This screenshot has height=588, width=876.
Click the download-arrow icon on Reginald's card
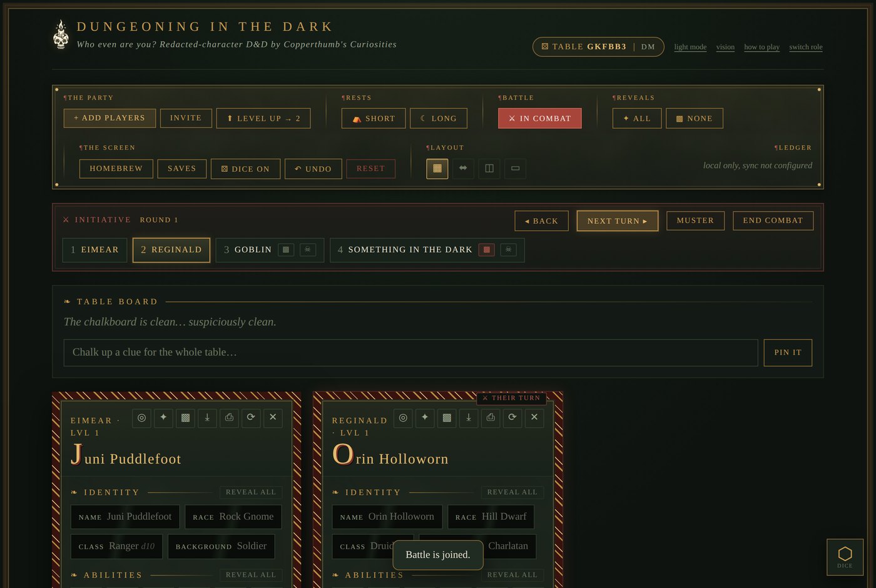469,418
